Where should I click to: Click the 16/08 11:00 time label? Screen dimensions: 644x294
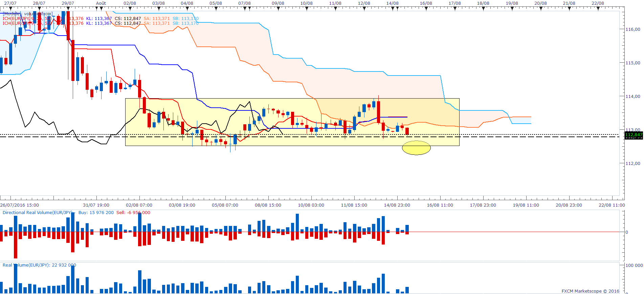click(440, 205)
